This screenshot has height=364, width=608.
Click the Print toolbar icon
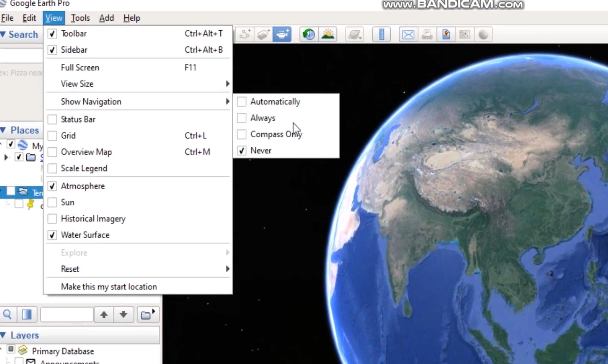pos(427,34)
